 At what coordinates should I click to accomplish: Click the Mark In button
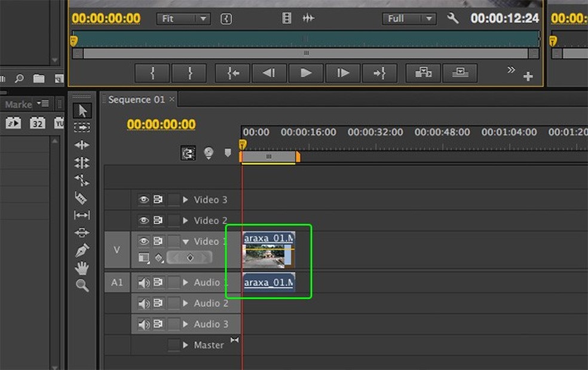pyautogui.click(x=152, y=73)
